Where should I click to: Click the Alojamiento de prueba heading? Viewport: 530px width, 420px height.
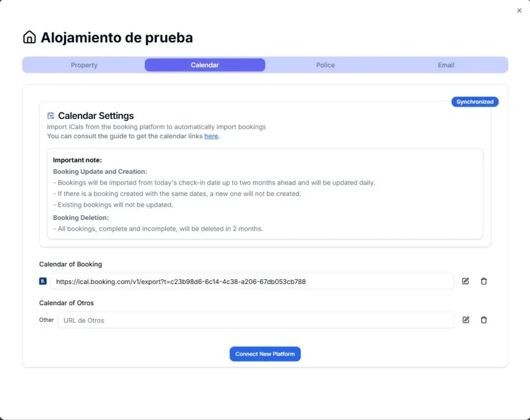117,37
